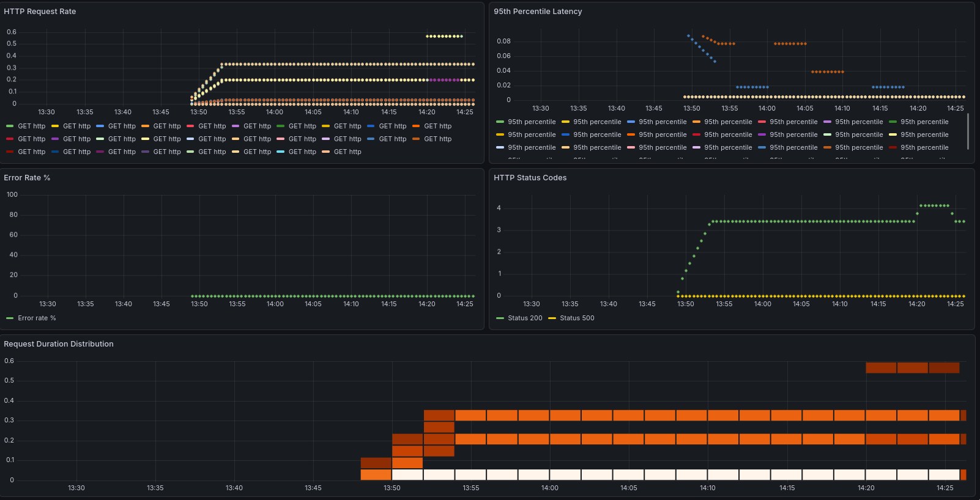Toggle the Status 200 series legend label
This screenshot has width=980, height=500.
pos(525,318)
